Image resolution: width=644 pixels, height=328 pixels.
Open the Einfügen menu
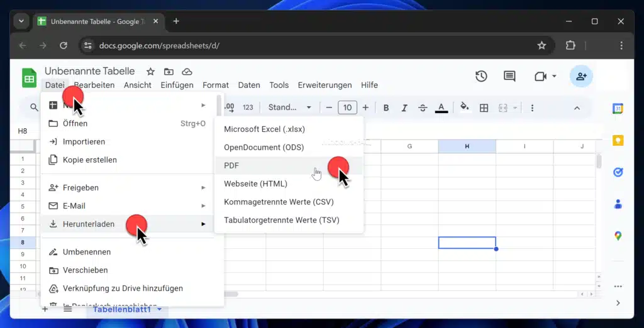tap(177, 85)
